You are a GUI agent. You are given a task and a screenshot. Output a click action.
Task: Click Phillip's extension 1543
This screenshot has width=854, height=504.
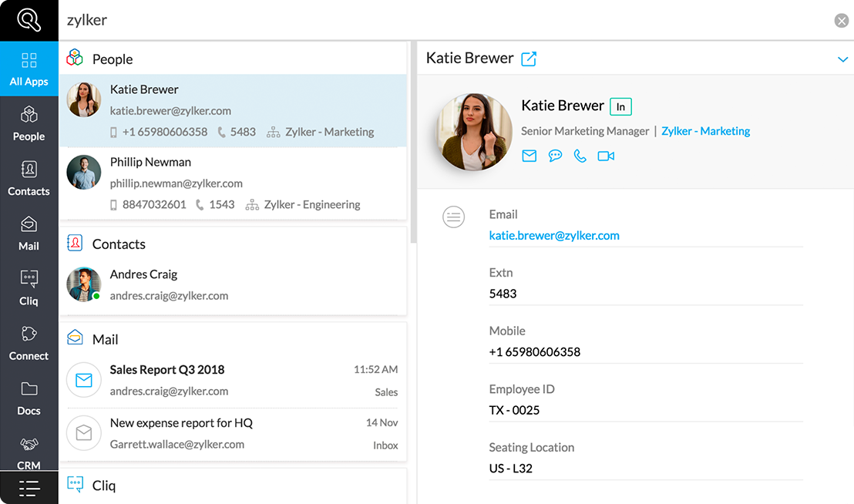point(222,205)
